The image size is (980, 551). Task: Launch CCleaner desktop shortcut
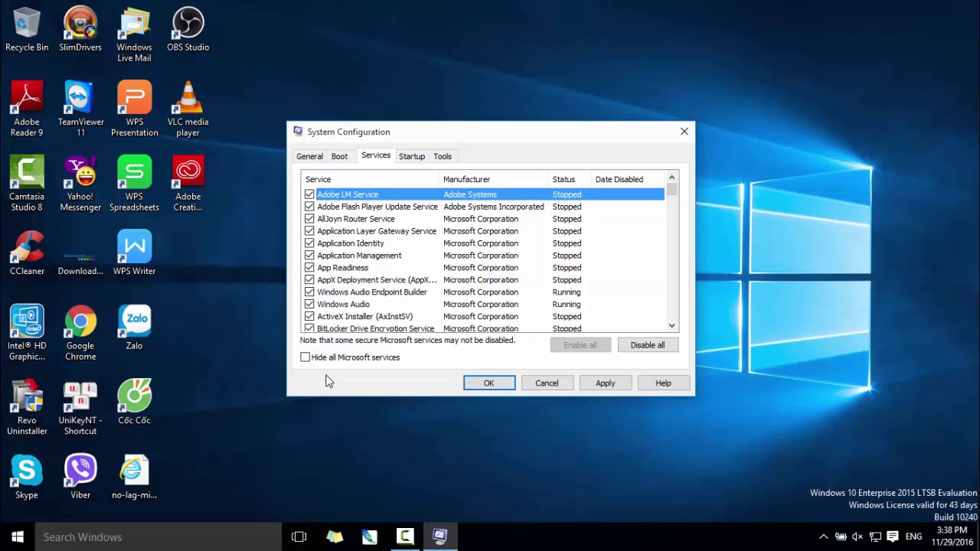[27, 253]
